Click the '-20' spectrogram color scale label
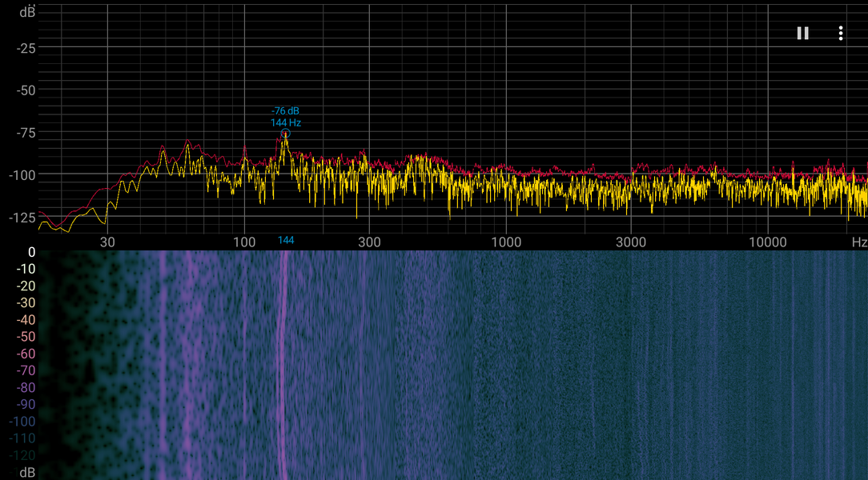The width and height of the screenshot is (868, 480). pyautogui.click(x=26, y=286)
